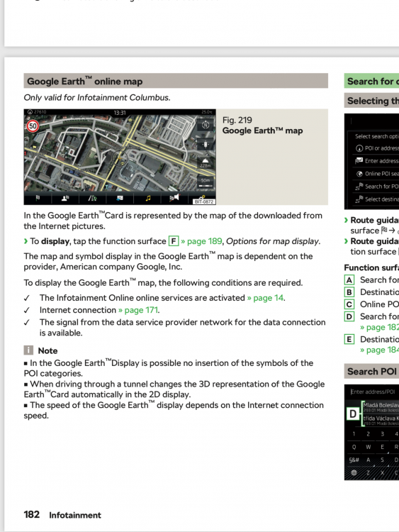
Task: Click the info icon beside Note
Action: coord(28,350)
